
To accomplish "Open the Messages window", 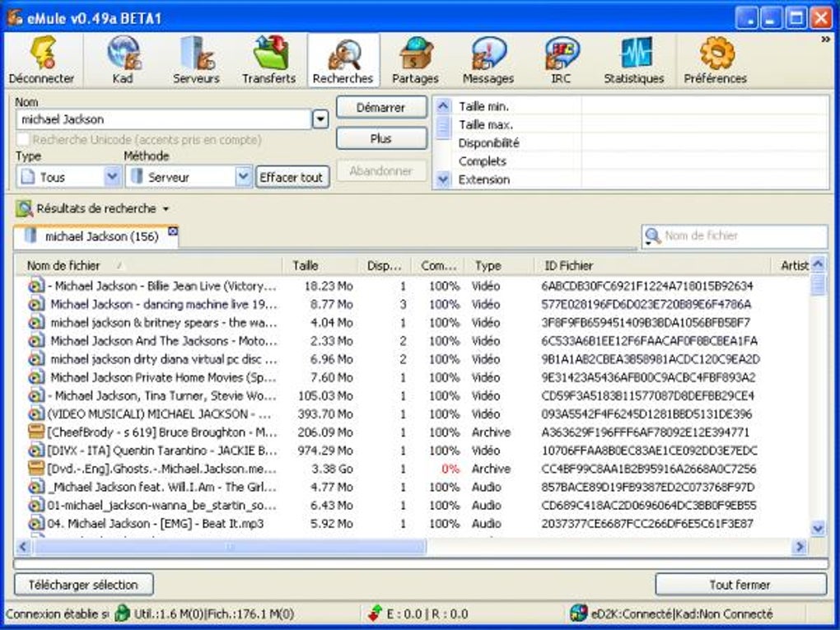I will 488,60.
